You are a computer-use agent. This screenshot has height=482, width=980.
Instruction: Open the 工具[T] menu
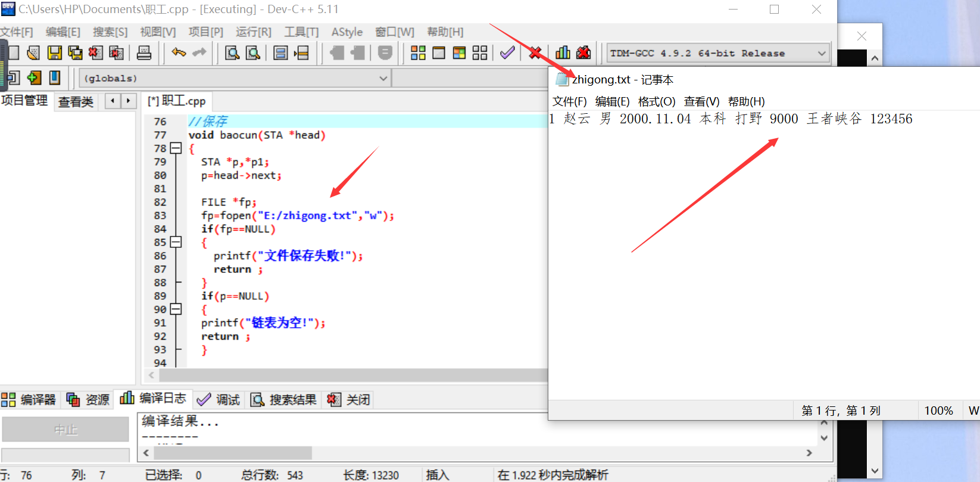pyautogui.click(x=301, y=32)
